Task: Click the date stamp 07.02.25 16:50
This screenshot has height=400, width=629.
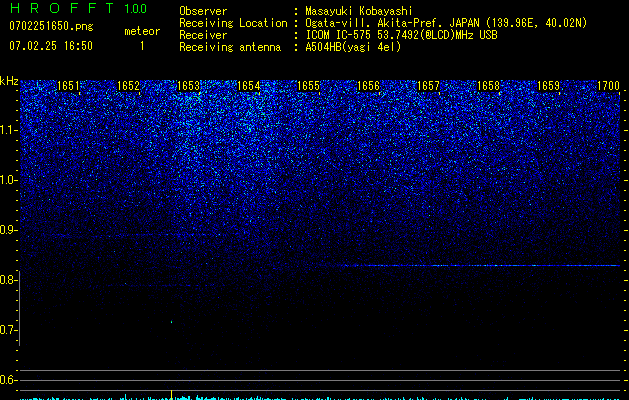Action: [51, 46]
